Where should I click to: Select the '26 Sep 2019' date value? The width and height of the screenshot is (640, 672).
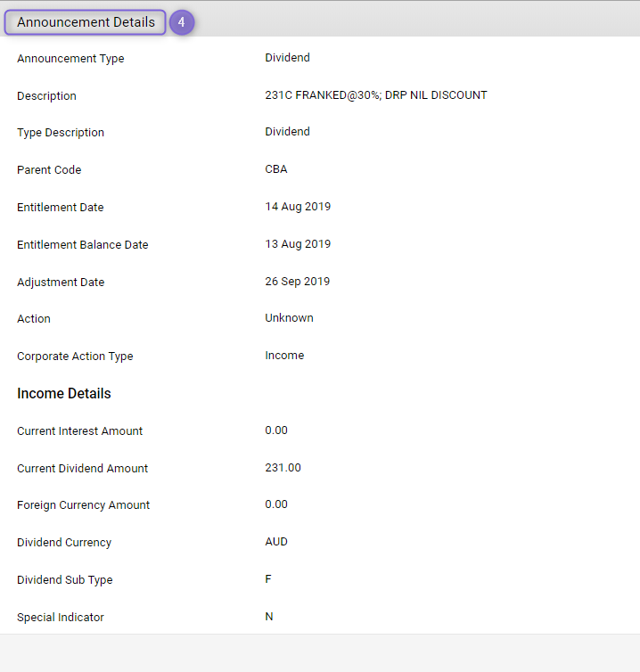pos(298,282)
